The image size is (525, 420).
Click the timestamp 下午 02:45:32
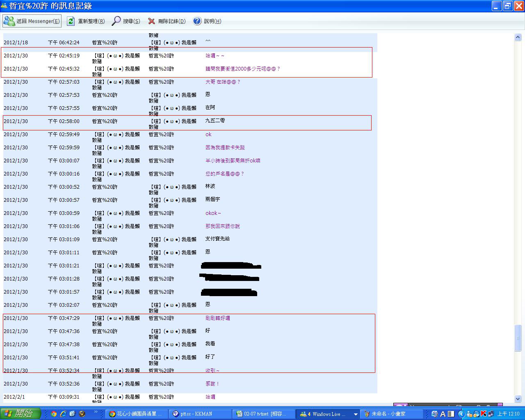point(64,69)
